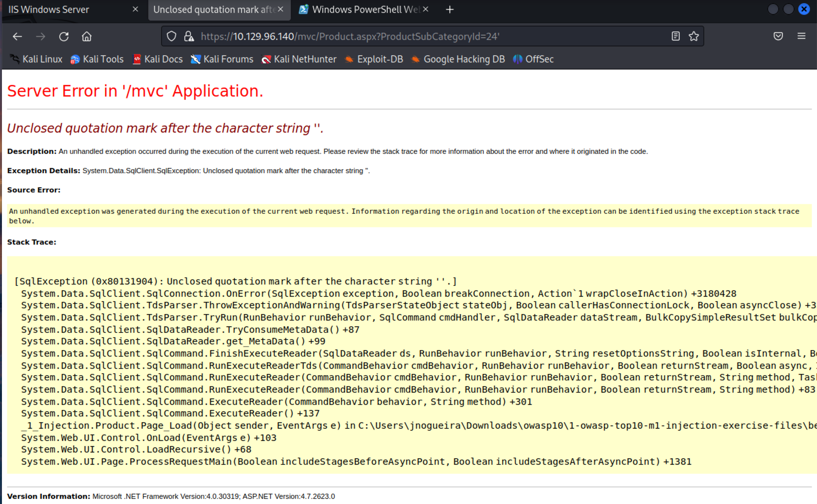
Task: Open the Kali Tools bookmark
Action: coord(97,59)
